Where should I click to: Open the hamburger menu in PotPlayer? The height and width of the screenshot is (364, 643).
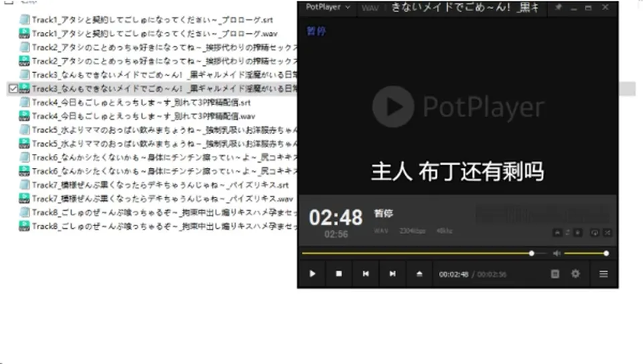coord(603,274)
